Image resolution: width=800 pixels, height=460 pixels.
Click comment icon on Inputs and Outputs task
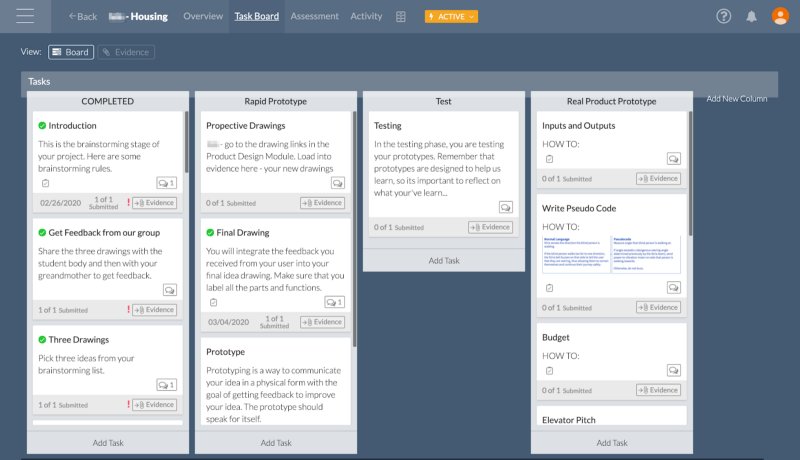pyautogui.click(x=674, y=158)
